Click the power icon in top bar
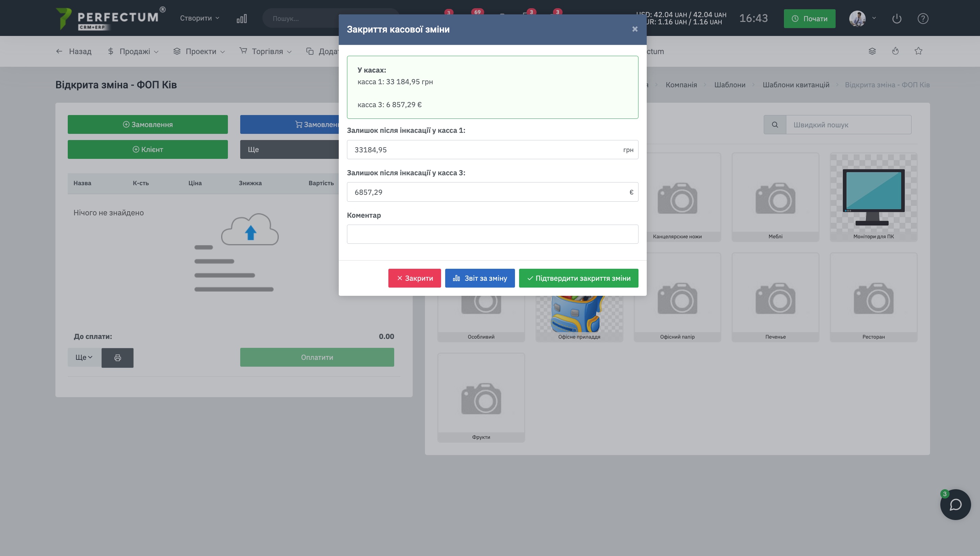The height and width of the screenshot is (556, 980). (897, 18)
